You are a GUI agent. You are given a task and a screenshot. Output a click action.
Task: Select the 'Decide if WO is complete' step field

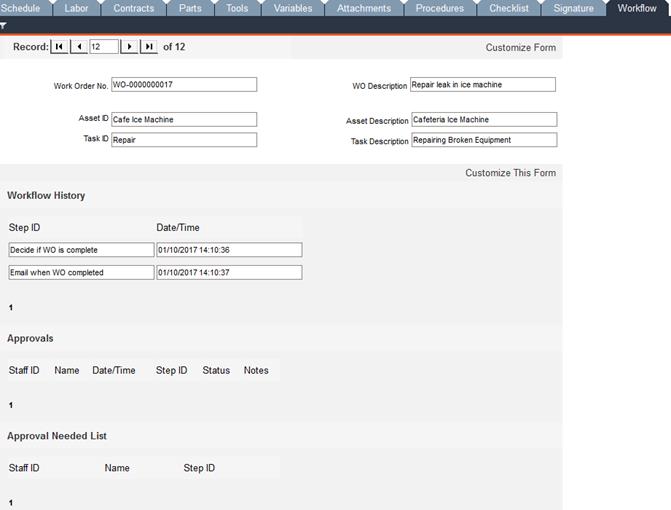tap(80, 250)
